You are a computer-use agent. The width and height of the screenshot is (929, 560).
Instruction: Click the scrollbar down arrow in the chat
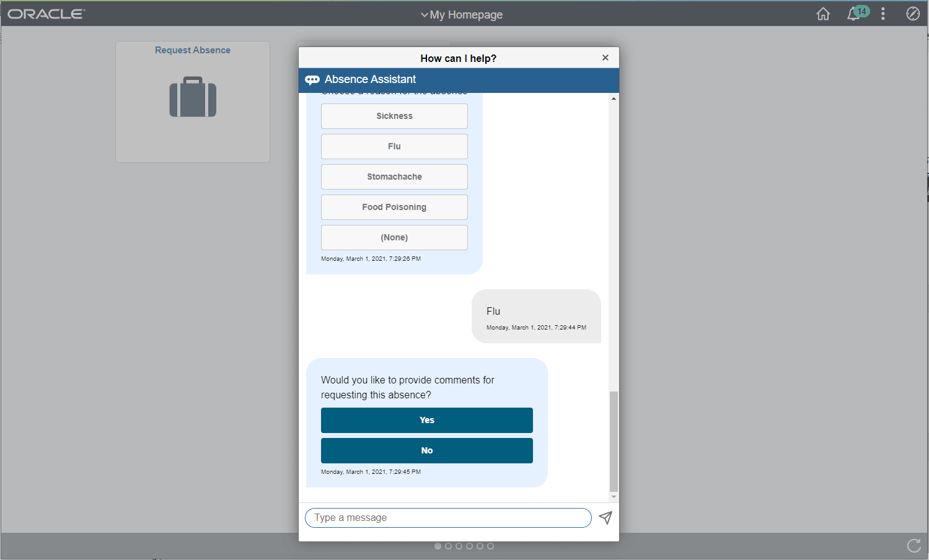tap(614, 497)
